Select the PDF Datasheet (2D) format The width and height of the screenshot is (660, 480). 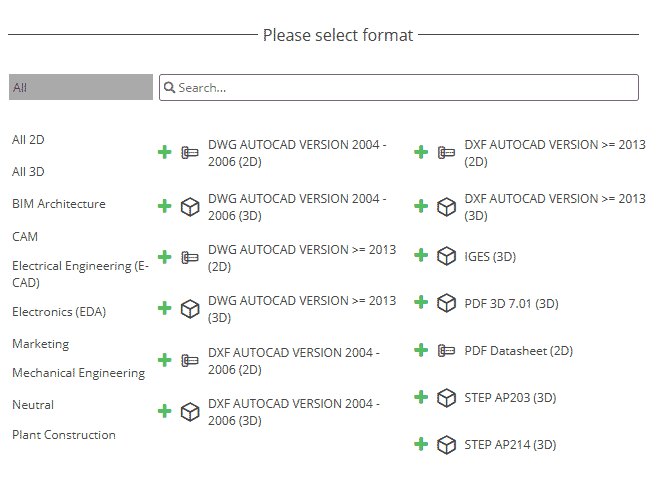tap(519, 351)
